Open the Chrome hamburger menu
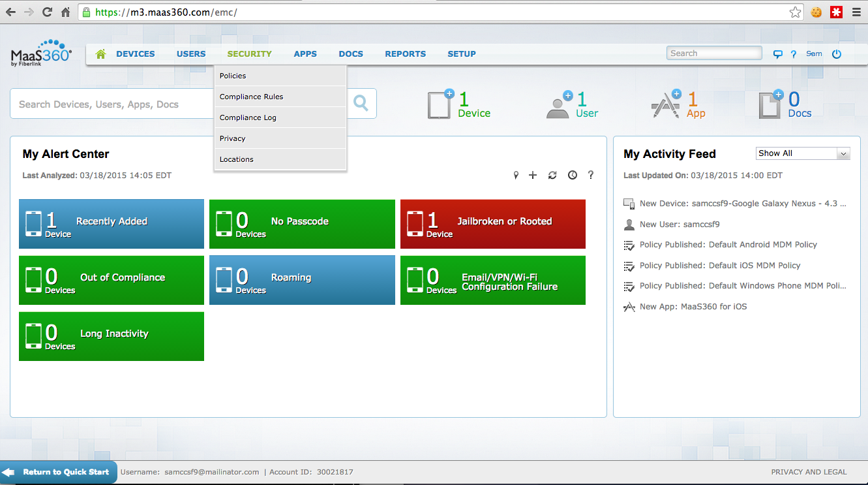Viewport: 868px width, 485px height. 856,12
